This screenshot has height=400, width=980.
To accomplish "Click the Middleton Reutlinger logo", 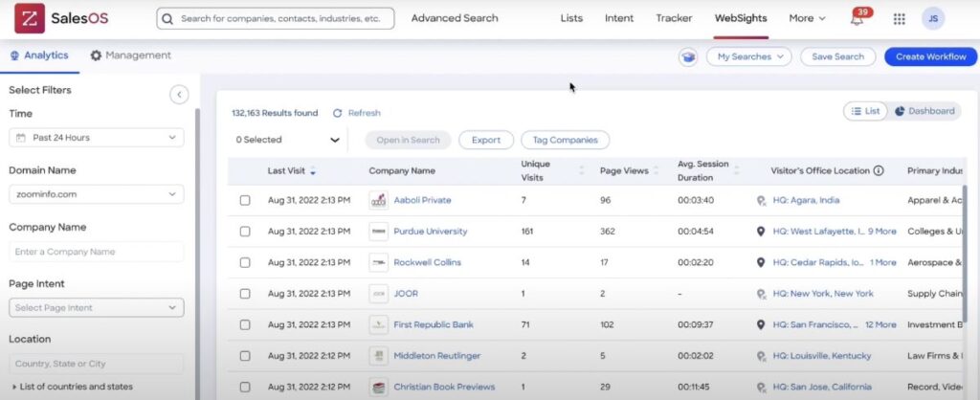I will click(378, 356).
